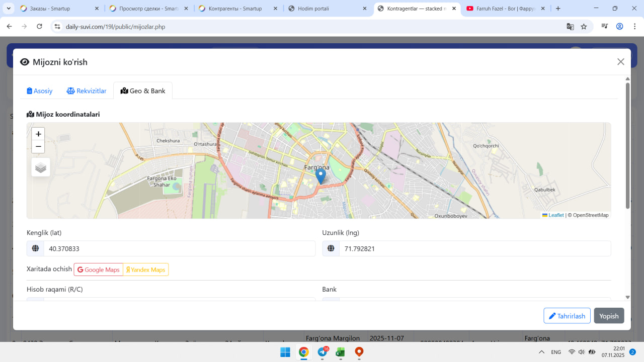Open the map layers control
Screen dimensions: 644x362
pos(41,167)
